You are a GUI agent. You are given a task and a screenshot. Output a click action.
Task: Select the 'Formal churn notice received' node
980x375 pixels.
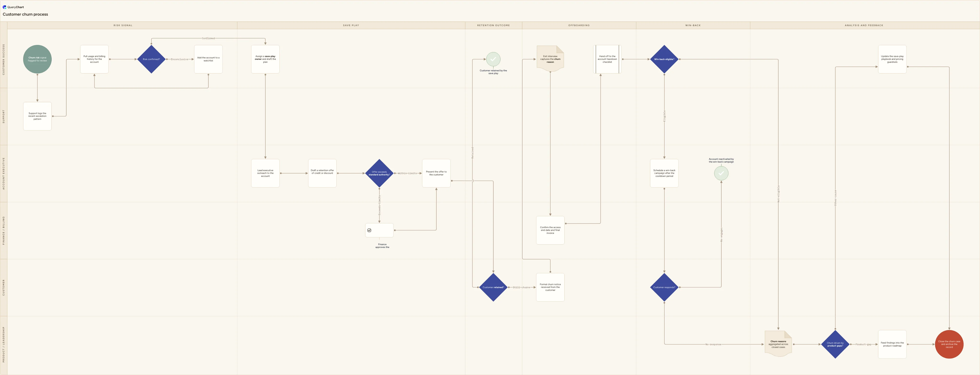(550, 287)
